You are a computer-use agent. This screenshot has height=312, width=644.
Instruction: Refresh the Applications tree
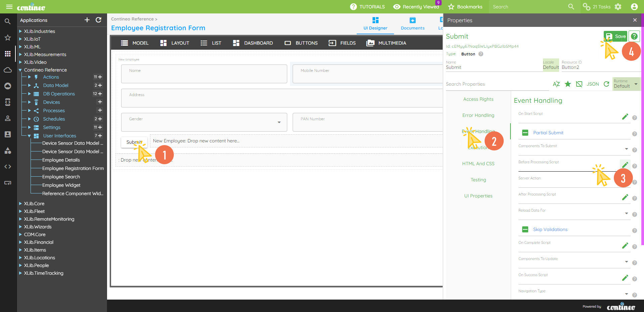click(x=98, y=20)
